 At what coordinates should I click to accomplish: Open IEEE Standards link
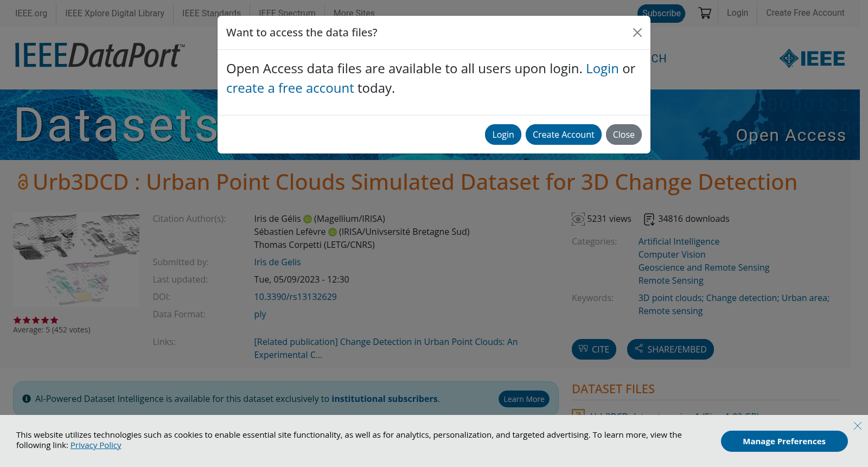(x=212, y=13)
